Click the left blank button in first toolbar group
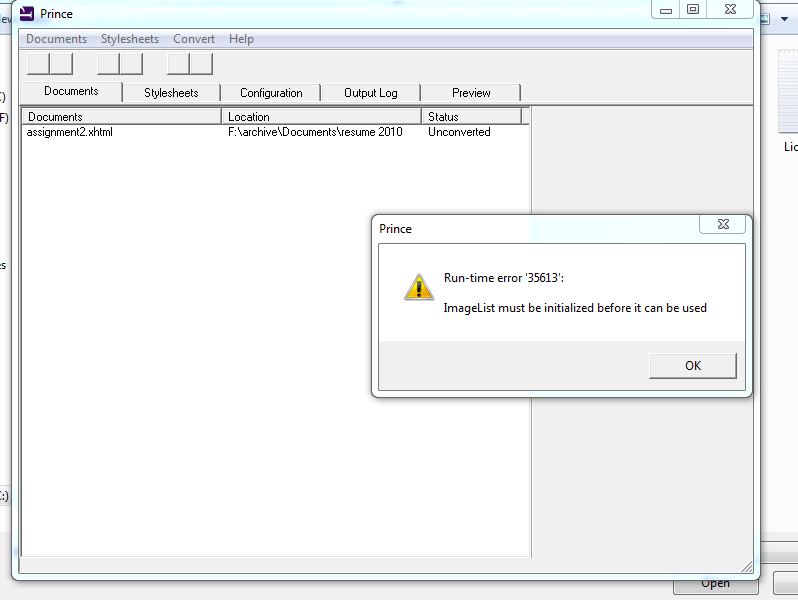798x600 pixels. click(x=38, y=64)
